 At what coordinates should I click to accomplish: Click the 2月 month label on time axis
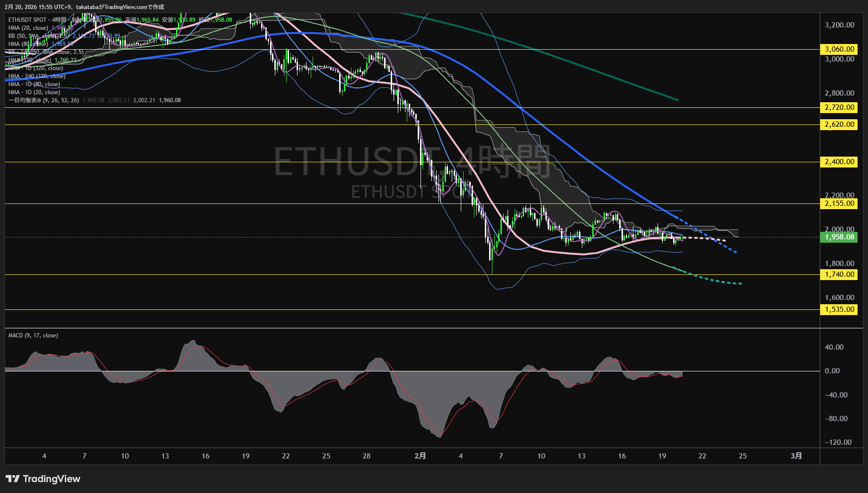click(420, 456)
